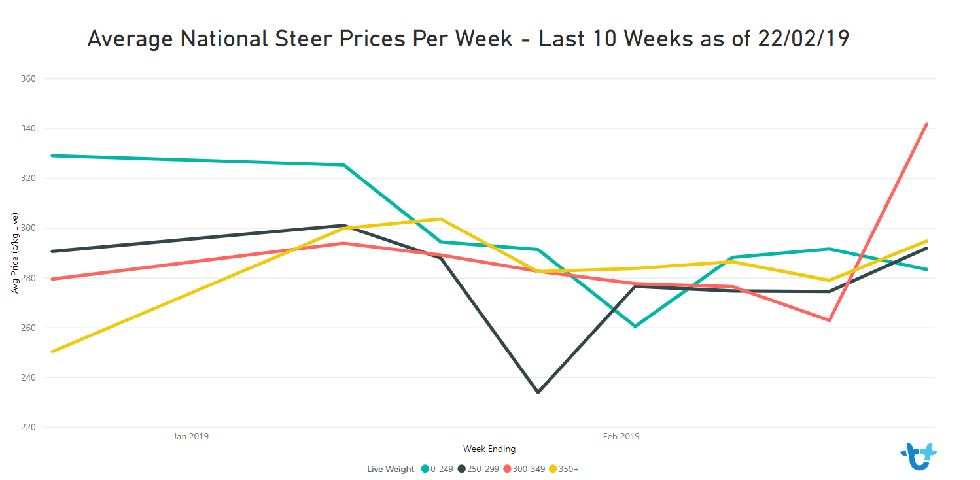This screenshot has height=480, width=980.
Task: Click the Feb 2019 axis label
Action: pyautogui.click(x=621, y=436)
